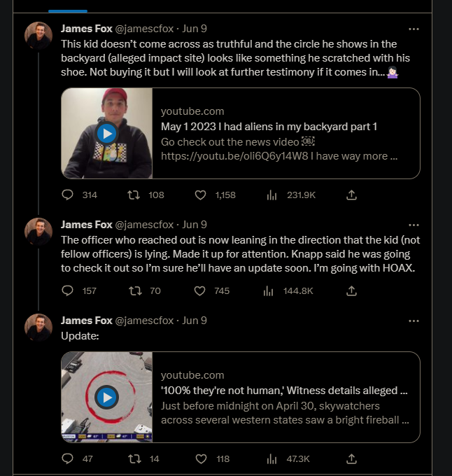
Task: Reply to the HOAX tweet
Action: click(x=68, y=290)
